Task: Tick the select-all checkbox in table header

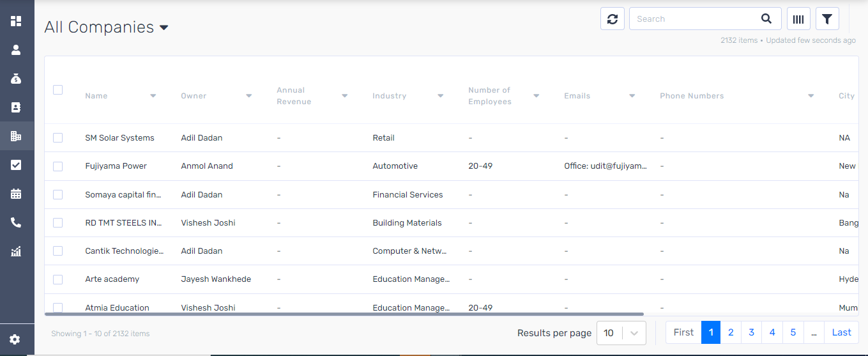Action: (57, 90)
